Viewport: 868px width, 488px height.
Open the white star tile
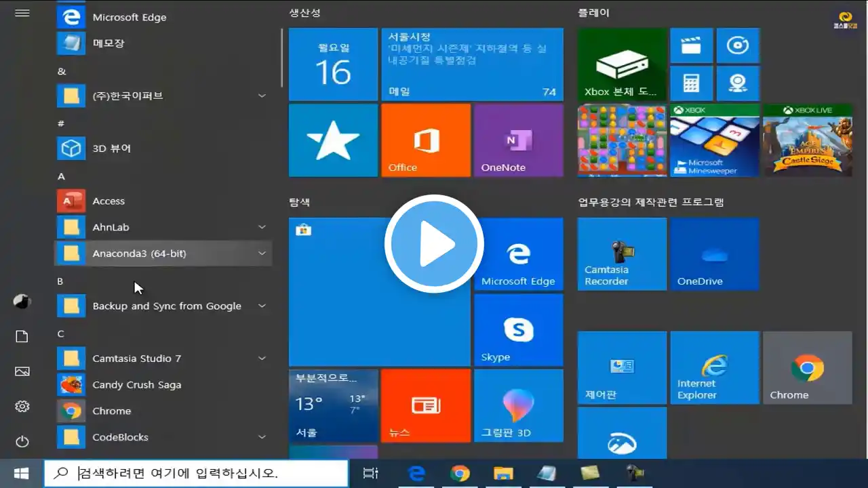click(333, 140)
